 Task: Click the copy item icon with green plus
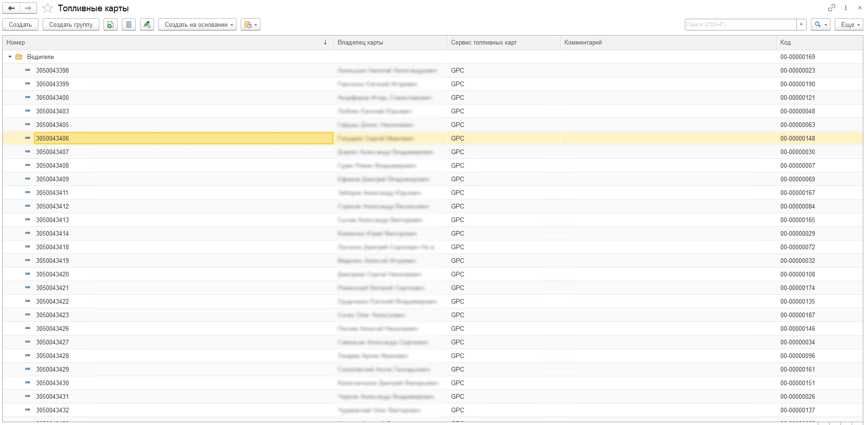(110, 25)
